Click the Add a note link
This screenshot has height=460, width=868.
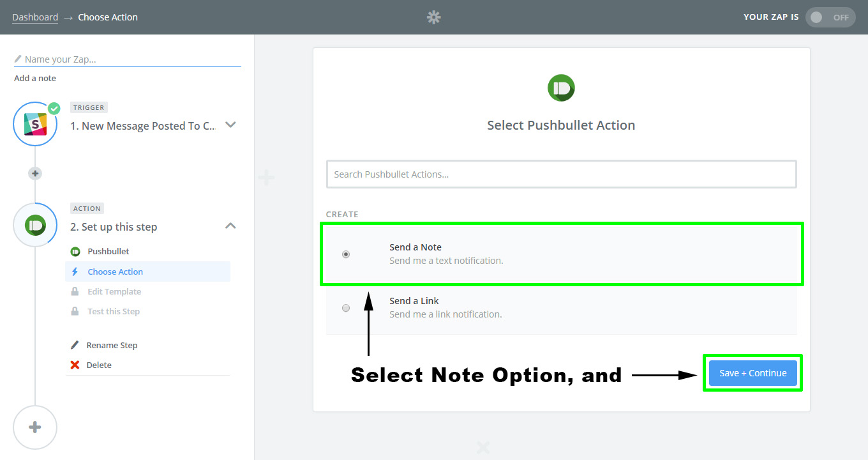coord(35,78)
